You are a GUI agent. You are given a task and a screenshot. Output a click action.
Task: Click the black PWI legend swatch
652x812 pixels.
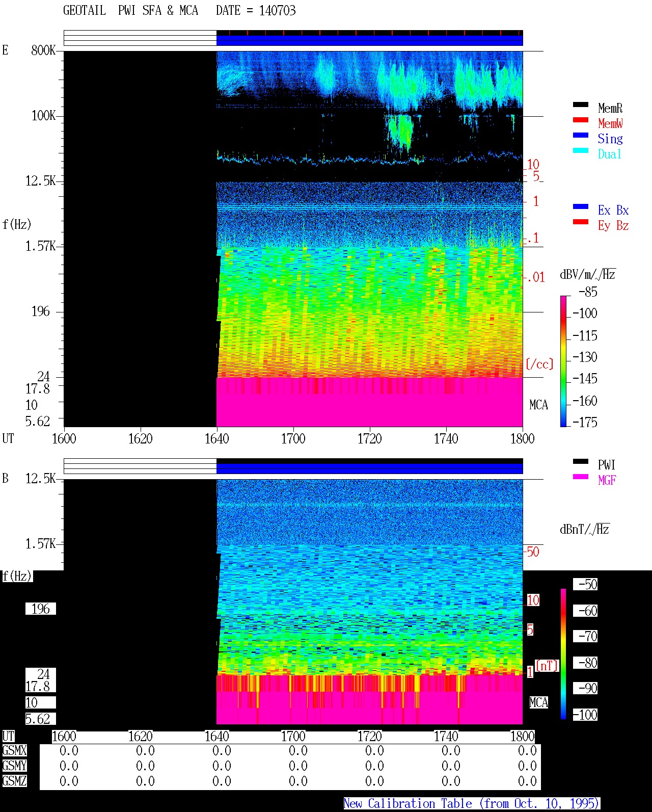pos(581,461)
